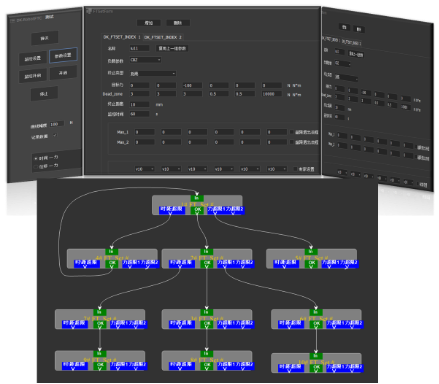The image size is (439, 384).
Task: Select the 时间-力 radio button
Action: point(36,158)
